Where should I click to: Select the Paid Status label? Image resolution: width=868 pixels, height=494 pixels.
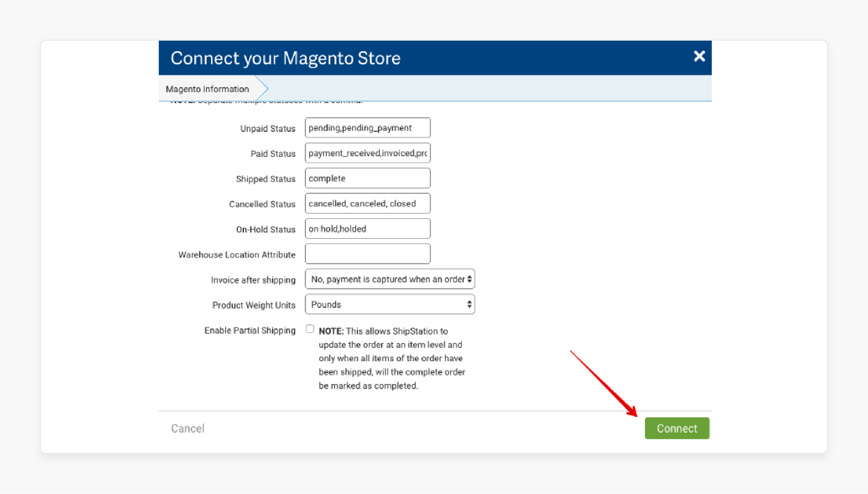coord(273,154)
